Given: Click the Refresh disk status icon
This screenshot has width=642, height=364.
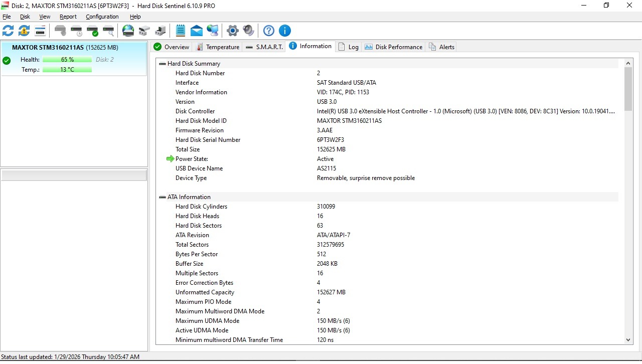Looking at the screenshot, I should [8, 31].
